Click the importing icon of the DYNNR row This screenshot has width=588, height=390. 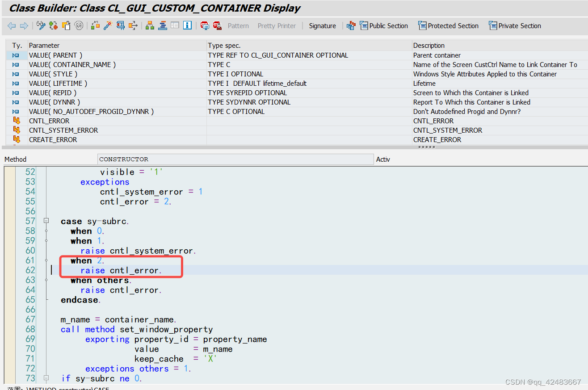click(17, 102)
